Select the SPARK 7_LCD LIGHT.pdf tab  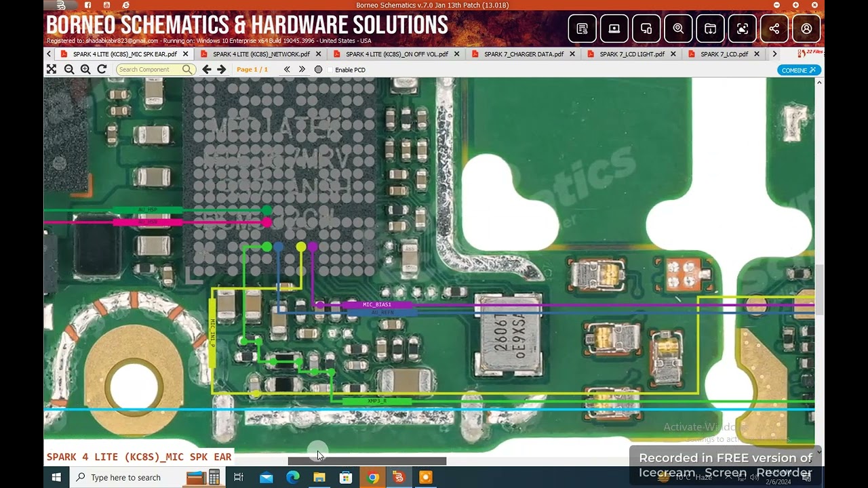click(x=632, y=54)
